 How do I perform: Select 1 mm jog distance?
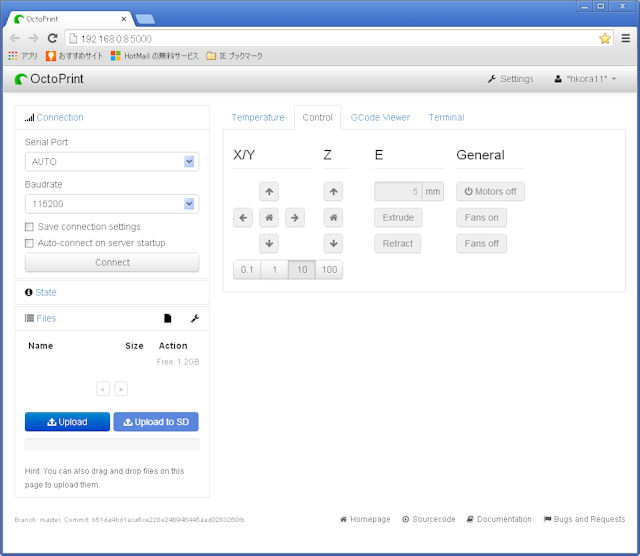[275, 270]
